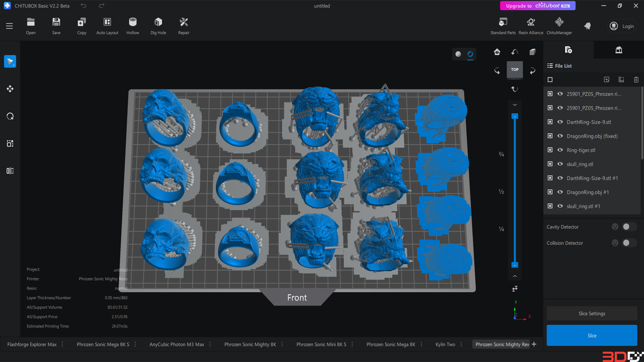
Task: Switch to Phrozen Sonic Mighty 8K tab
Action: coord(250,345)
